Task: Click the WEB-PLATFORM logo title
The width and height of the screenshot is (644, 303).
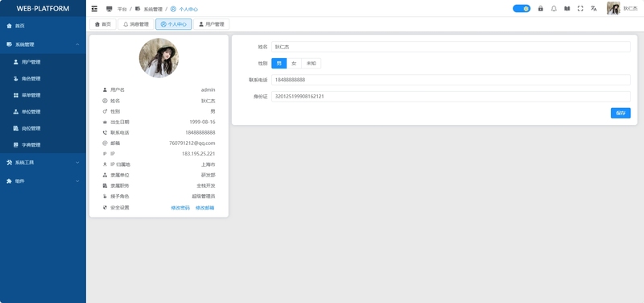Action: (x=43, y=9)
